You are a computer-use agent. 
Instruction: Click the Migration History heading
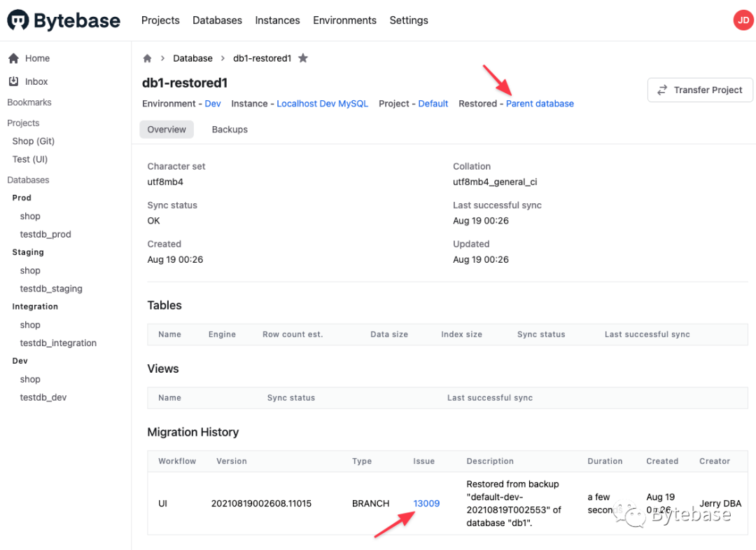193,432
